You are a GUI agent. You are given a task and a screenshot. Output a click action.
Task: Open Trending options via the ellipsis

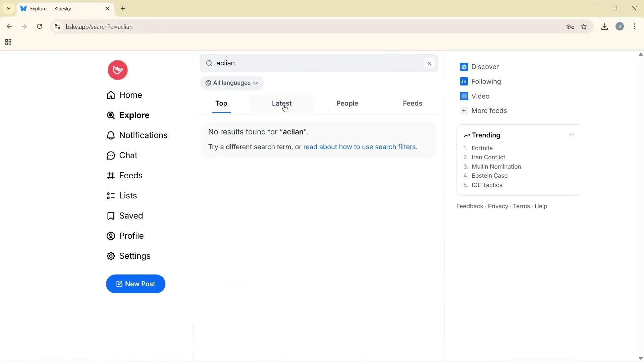(x=572, y=134)
